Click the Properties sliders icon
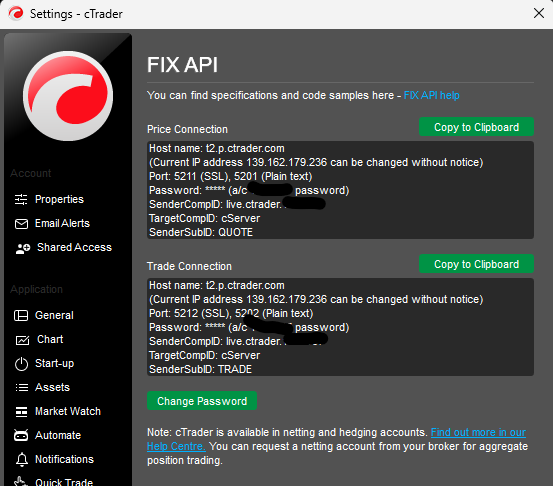 pyautogui.click(x=21, y=199)
